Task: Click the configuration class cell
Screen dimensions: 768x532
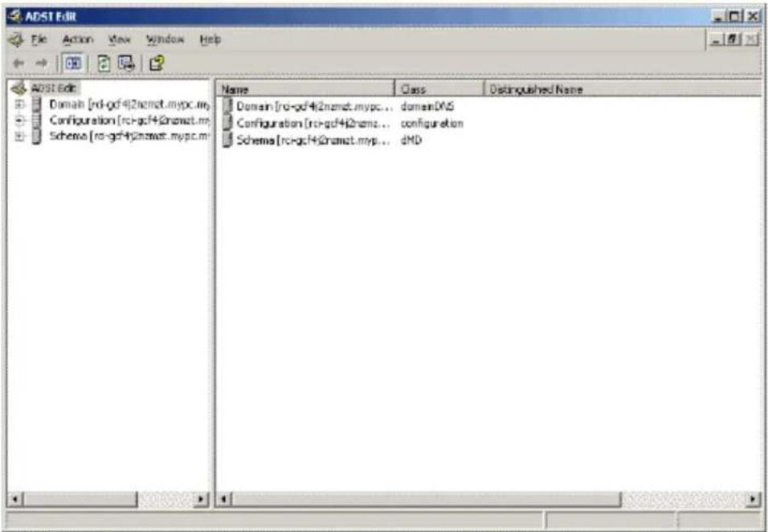Action: click(x=432, y=123)
